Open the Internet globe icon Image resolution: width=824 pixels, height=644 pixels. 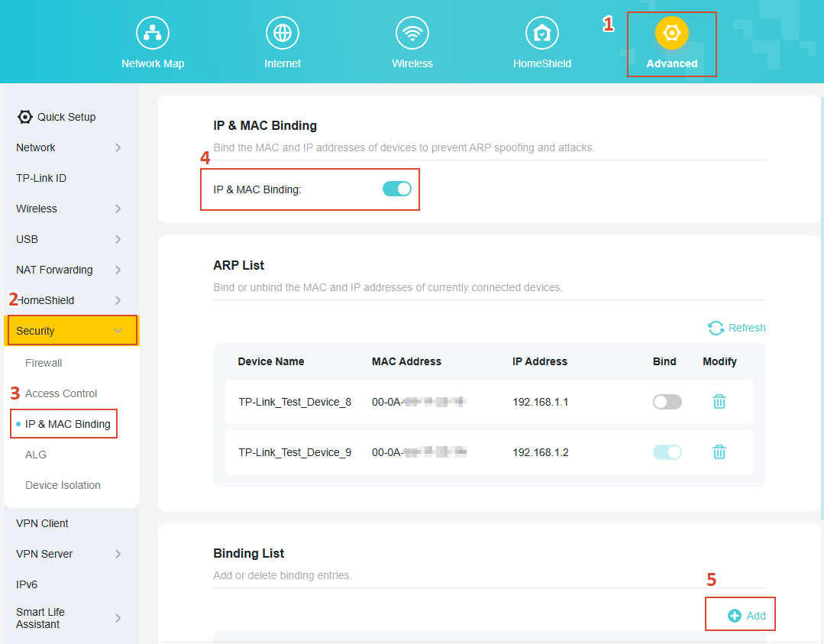pos(283,33)
